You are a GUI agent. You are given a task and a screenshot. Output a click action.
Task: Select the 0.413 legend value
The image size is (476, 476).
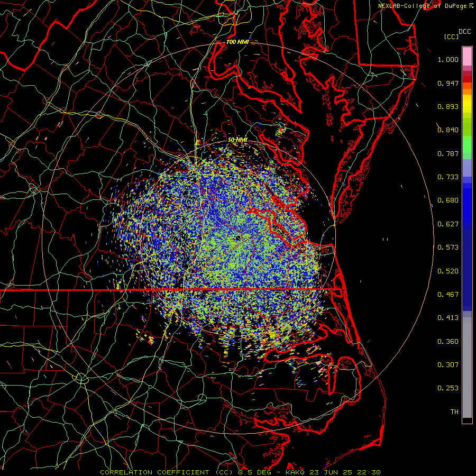(x=448, y=318)
